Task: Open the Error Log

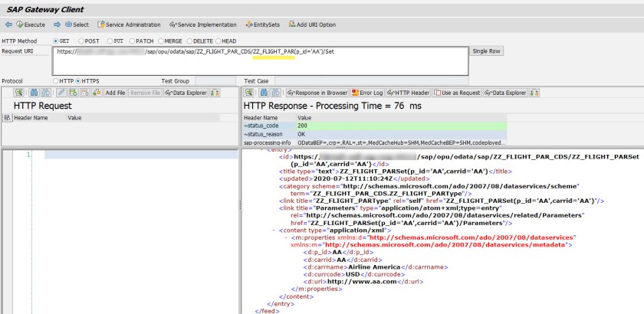Action: (x=367, y=93)
